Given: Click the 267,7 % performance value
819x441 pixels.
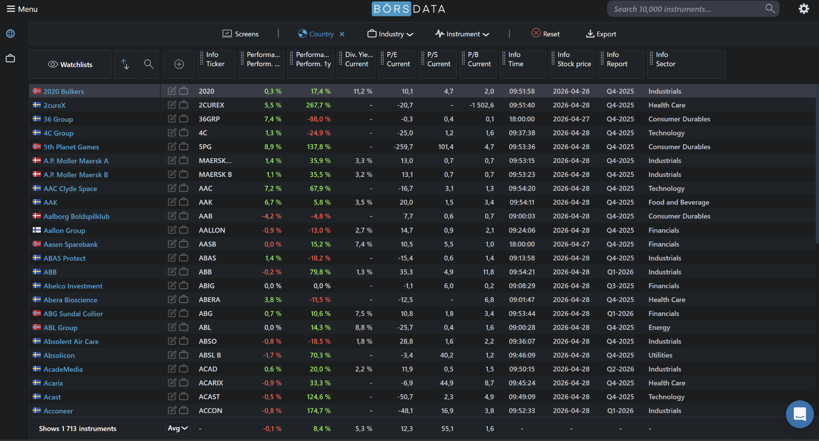Looking at the screenshot, I should [318, 106].
